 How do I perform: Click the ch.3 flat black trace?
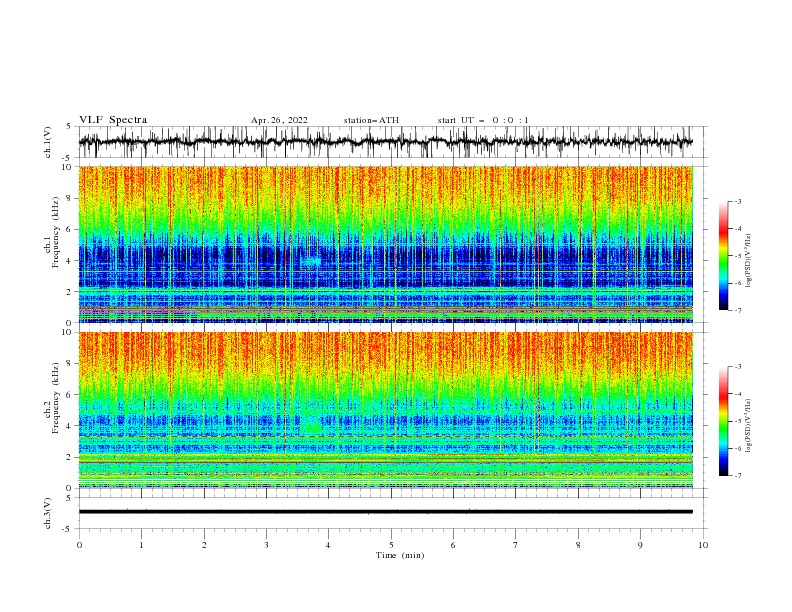(386, 512)
